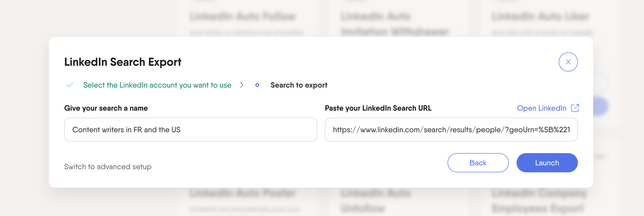
Task: Click the Give your search a name label
Action: pyautogui.click(x=106, y=108)
